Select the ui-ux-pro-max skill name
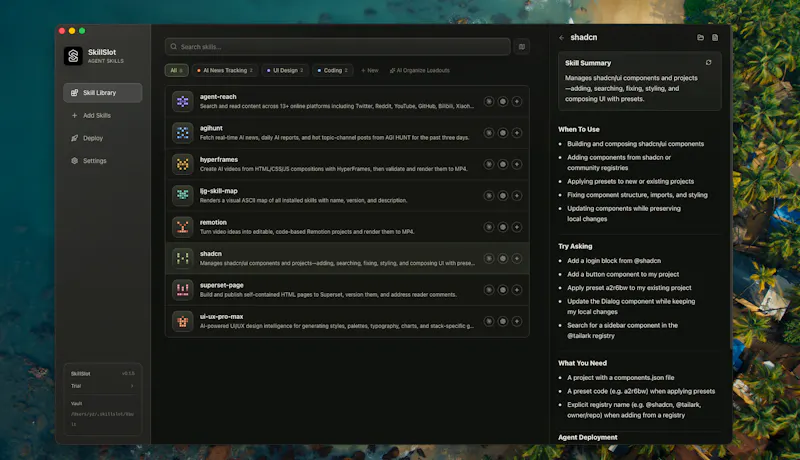800x460 pixels. [221, 317]
